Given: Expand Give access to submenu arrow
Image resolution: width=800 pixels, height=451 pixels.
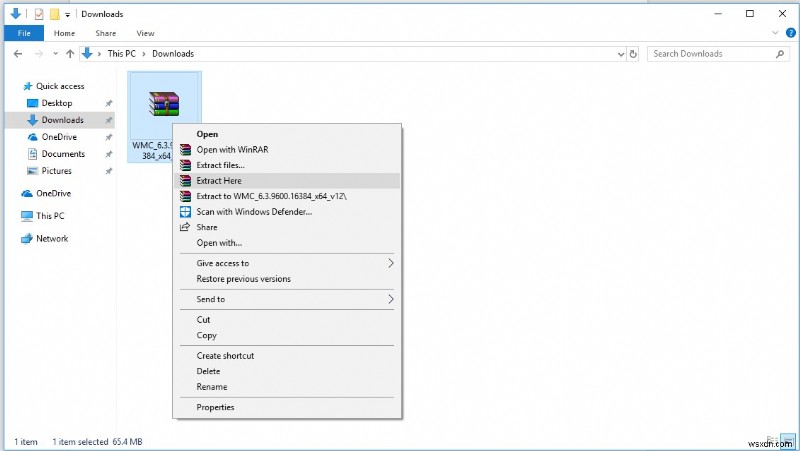Looking at the screenshot, I should [391, 263].
